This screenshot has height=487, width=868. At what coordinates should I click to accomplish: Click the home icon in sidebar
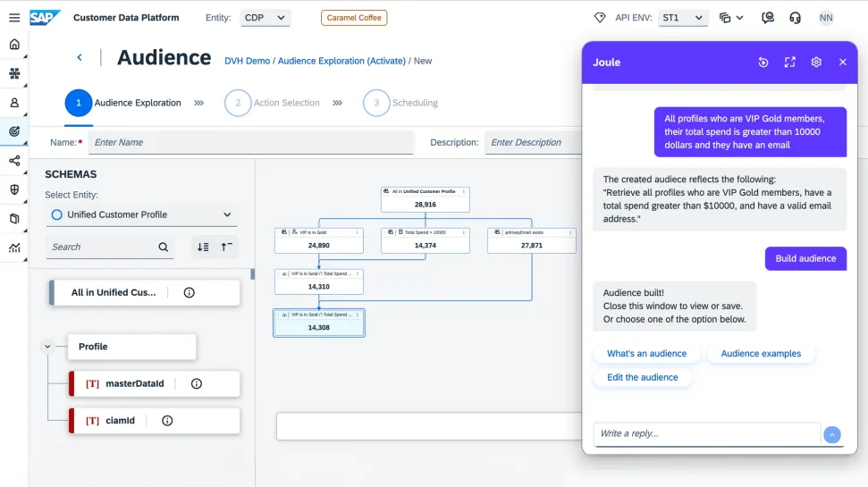point(14,45)
